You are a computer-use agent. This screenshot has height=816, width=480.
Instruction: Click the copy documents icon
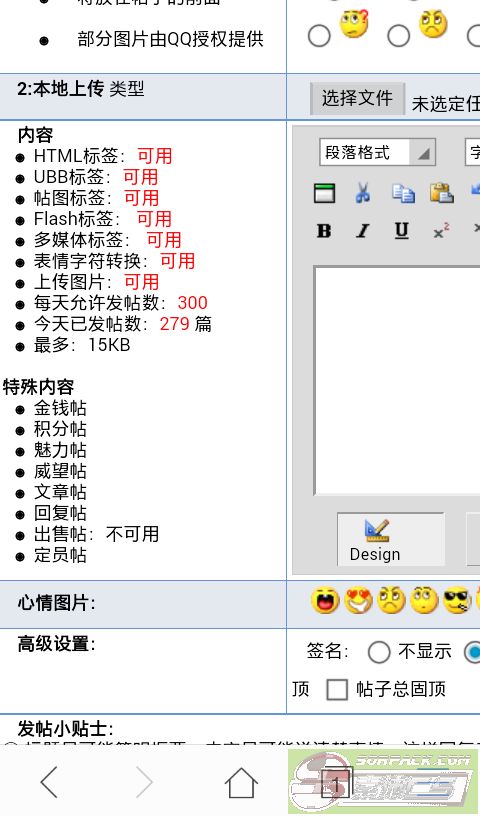click(x=403, y=194)
